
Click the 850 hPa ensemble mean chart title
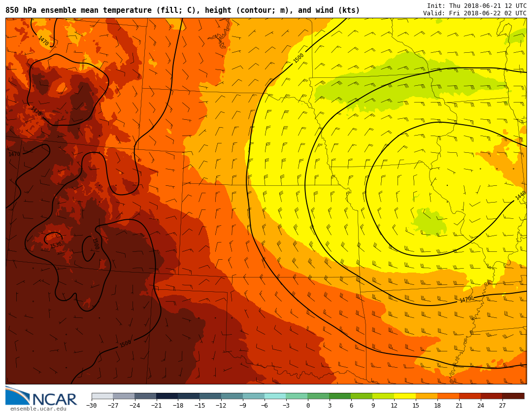click(x=182, y=10)
